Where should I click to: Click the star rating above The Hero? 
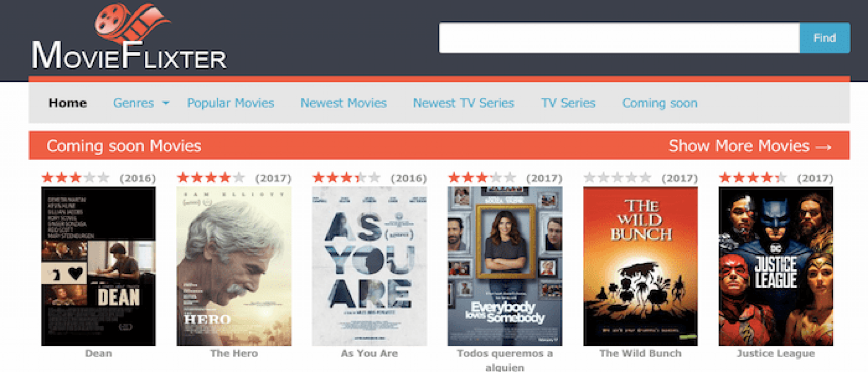tap(211, 178)
